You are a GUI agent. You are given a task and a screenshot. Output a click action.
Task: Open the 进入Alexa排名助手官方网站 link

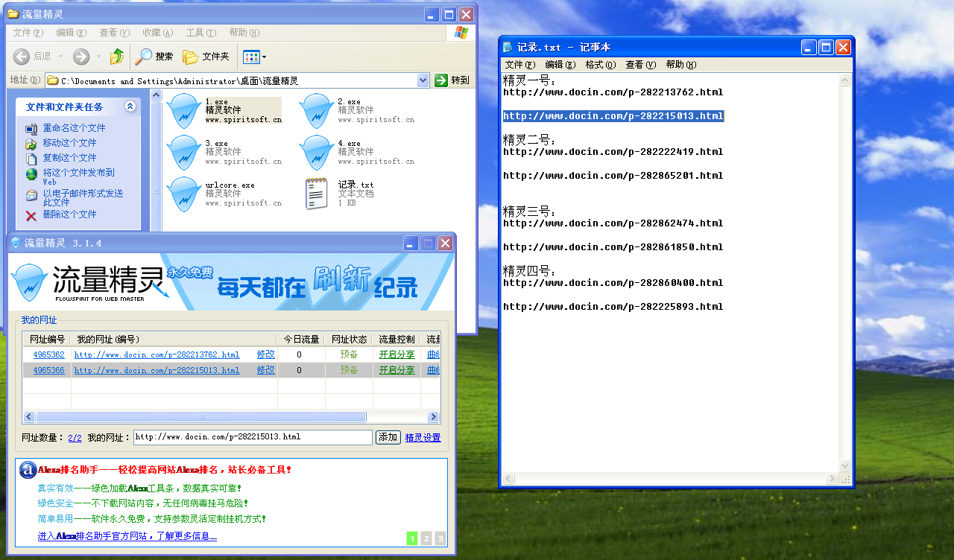127,536
